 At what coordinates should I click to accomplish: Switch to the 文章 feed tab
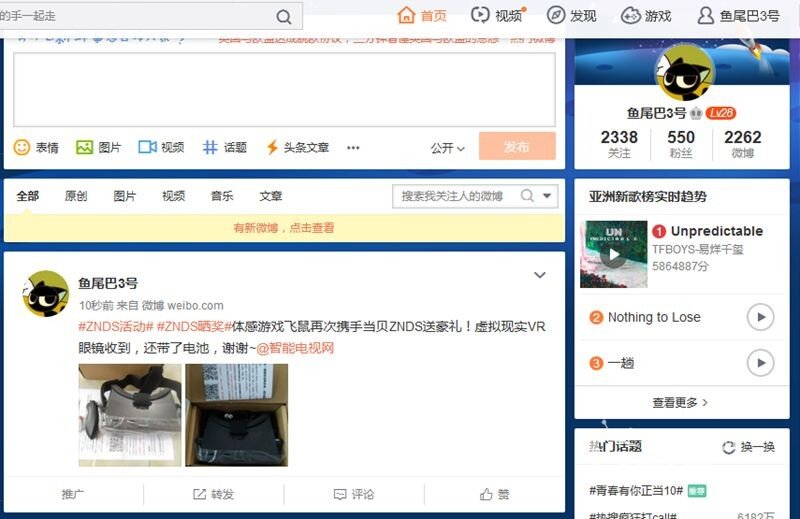271,196
